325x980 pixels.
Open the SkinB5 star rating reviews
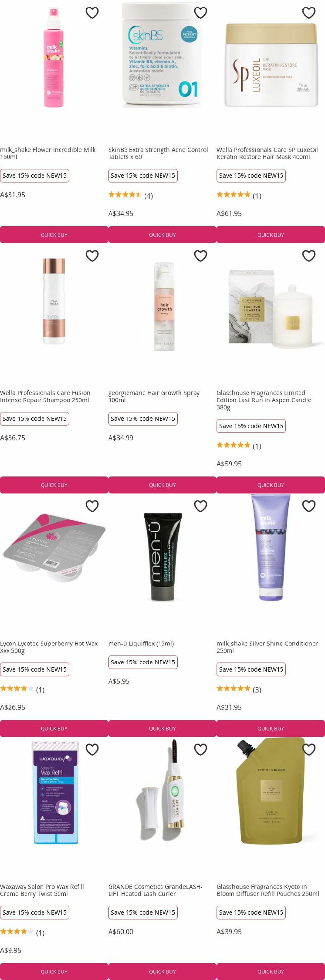pyautogui.click(x=130, y=196)
